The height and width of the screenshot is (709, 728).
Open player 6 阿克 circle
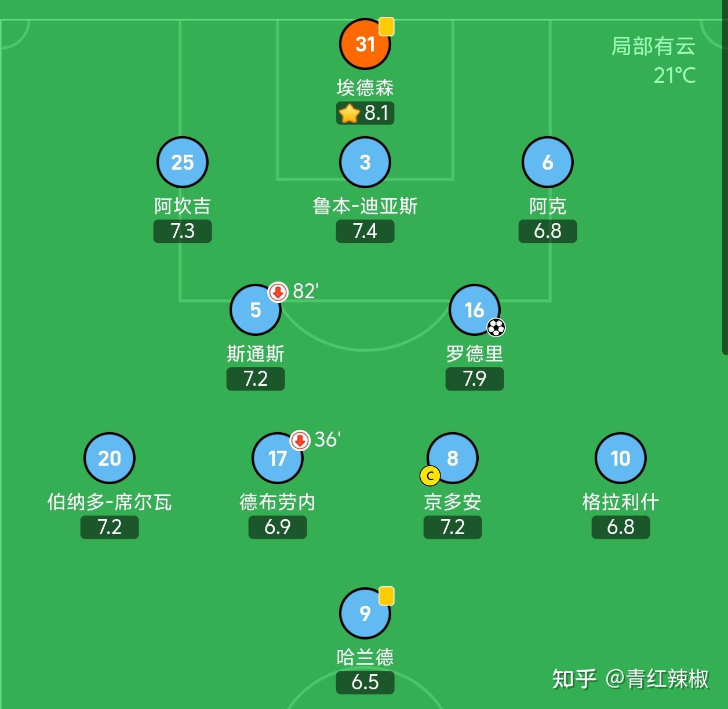pos(548,162)
